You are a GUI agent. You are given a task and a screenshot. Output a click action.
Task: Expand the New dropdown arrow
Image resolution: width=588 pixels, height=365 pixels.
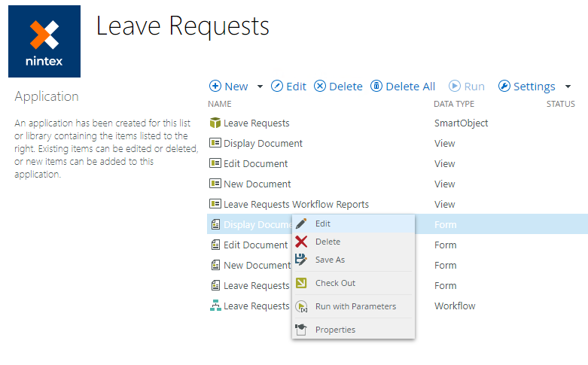260,87
